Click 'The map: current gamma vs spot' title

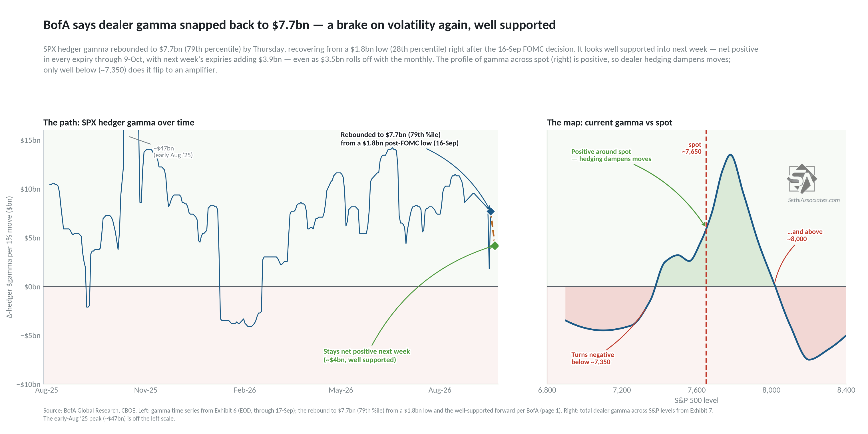(609, 122)
